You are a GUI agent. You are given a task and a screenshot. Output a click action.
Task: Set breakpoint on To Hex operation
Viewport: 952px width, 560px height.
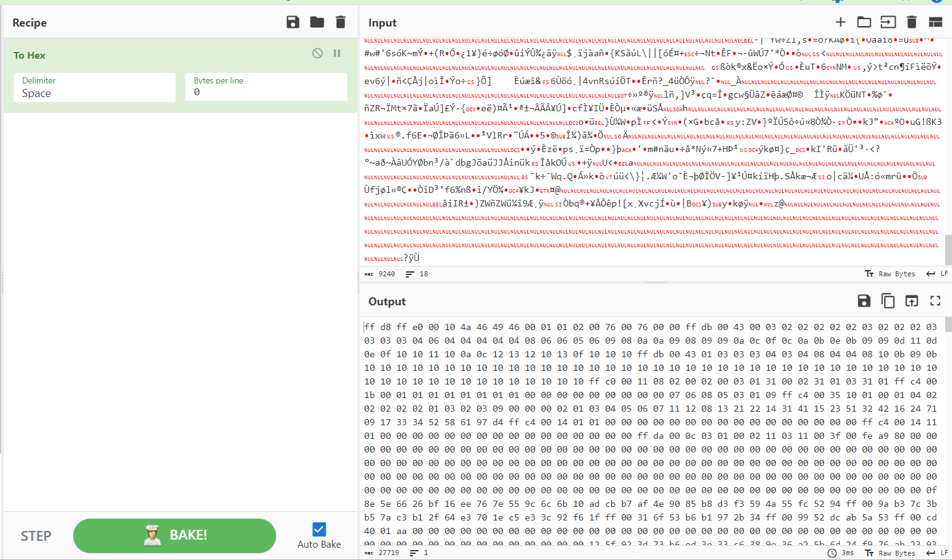[x=337, y=53]
